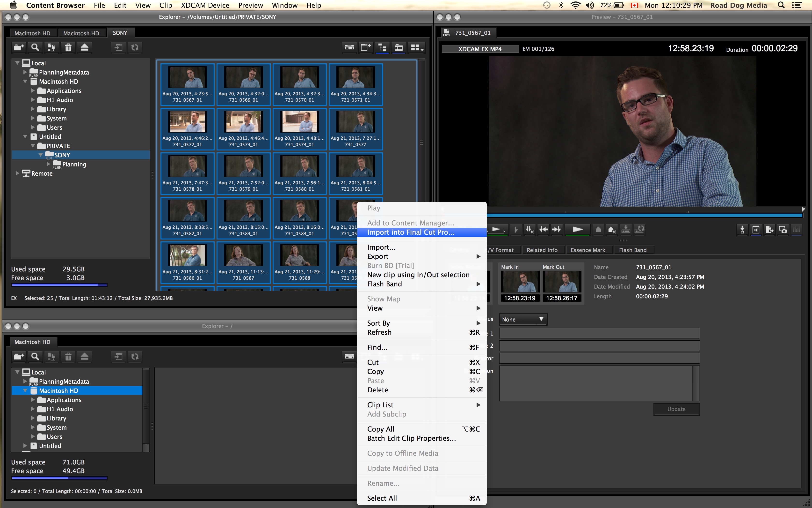Screen dimensions: 812x508
Task: Select clip thumbnail 731_0572_01
Action: pyautogui.click(x=187, y=129)
